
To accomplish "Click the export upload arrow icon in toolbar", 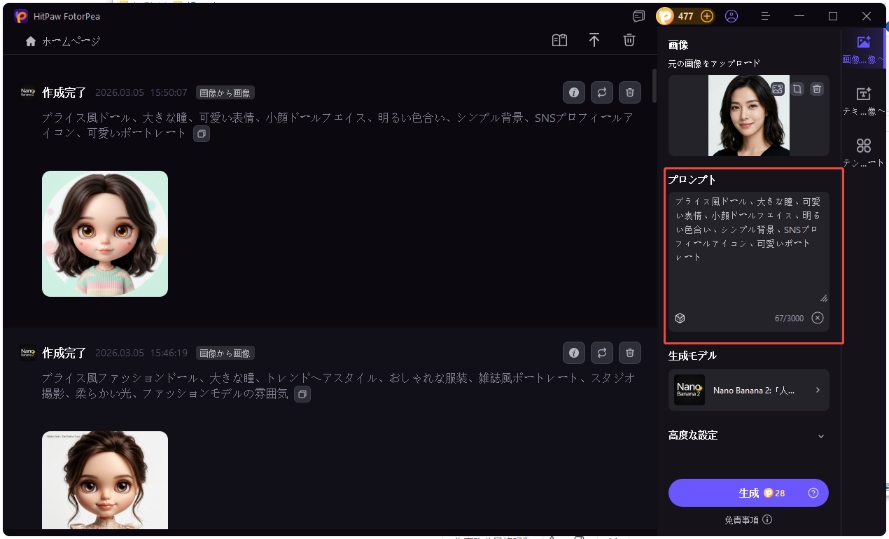I will tap(594, 40).
